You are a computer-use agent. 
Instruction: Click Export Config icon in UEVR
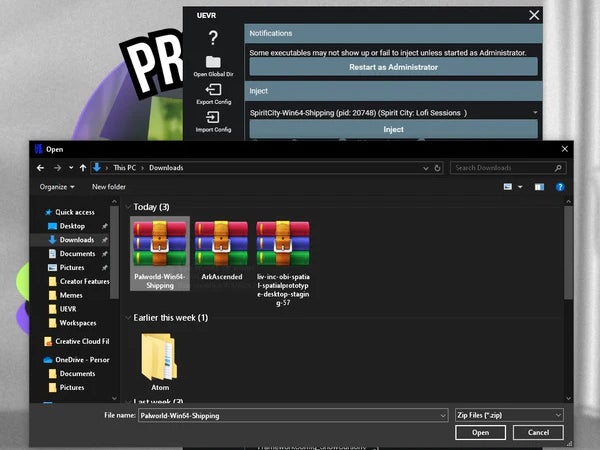tap(213, 90)
